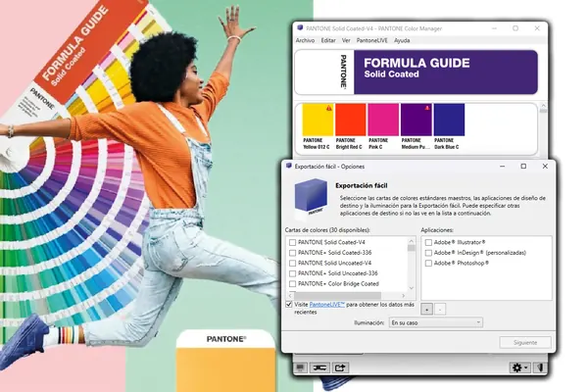
Task: Click color chart list scroll left arrow
Action: [x=290, y=296]
